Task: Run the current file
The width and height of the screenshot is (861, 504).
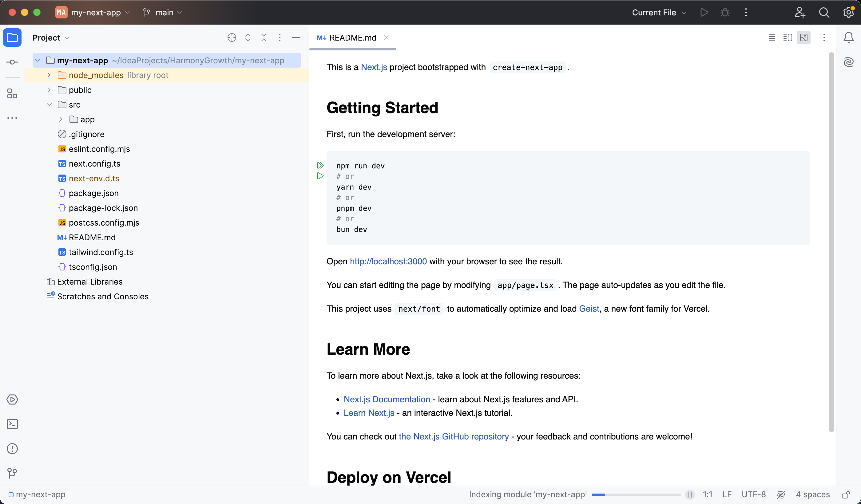Action: pos(704,12)
